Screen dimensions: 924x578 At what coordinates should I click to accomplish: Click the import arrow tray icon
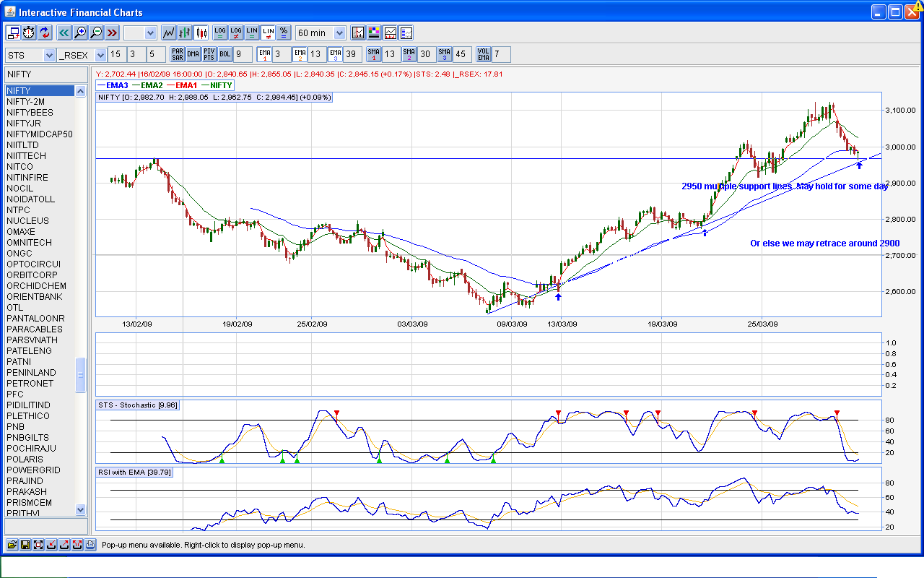[51, 545]
